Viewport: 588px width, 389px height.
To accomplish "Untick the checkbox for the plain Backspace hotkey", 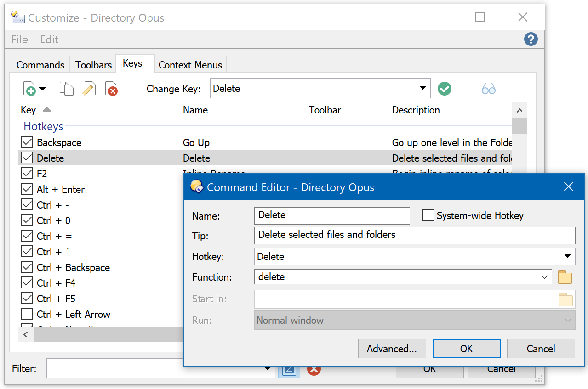I will click(x=27, y=142).
